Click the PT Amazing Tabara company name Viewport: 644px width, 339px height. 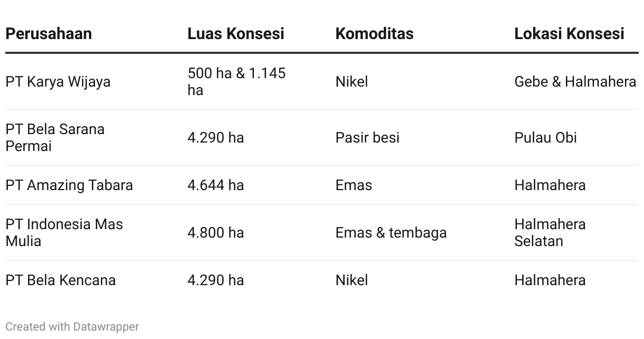69,185
